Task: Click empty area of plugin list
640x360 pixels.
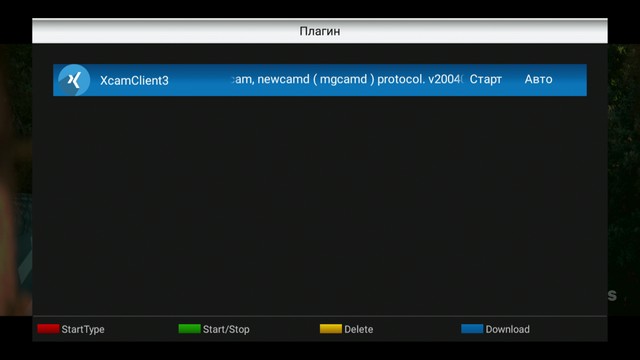Action: point(320,204)
